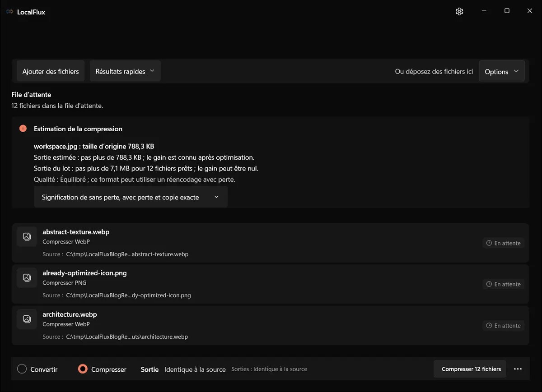542x392 pixels.
Task: Select the already-optimized-icon.png file name
Action: (84, 273)
